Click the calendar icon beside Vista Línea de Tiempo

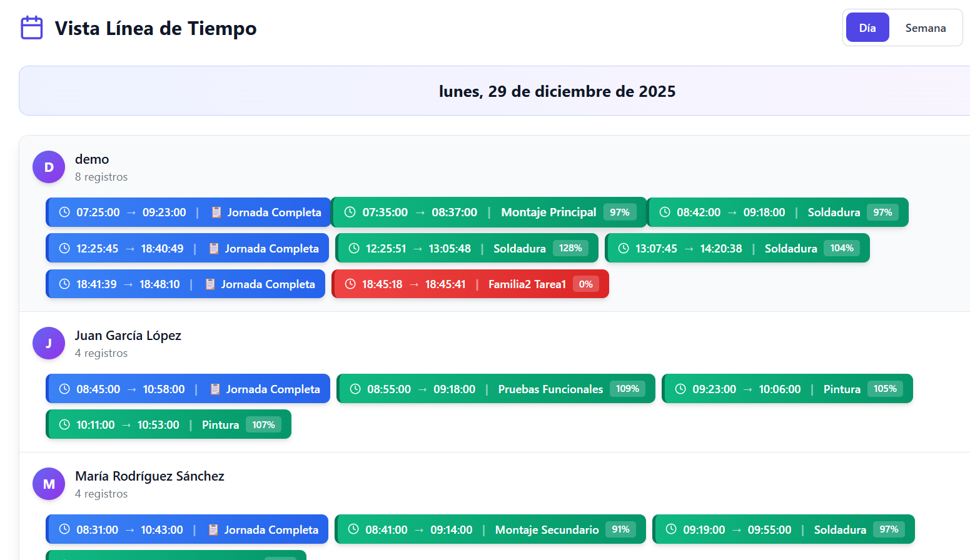[x=32, y=28]
